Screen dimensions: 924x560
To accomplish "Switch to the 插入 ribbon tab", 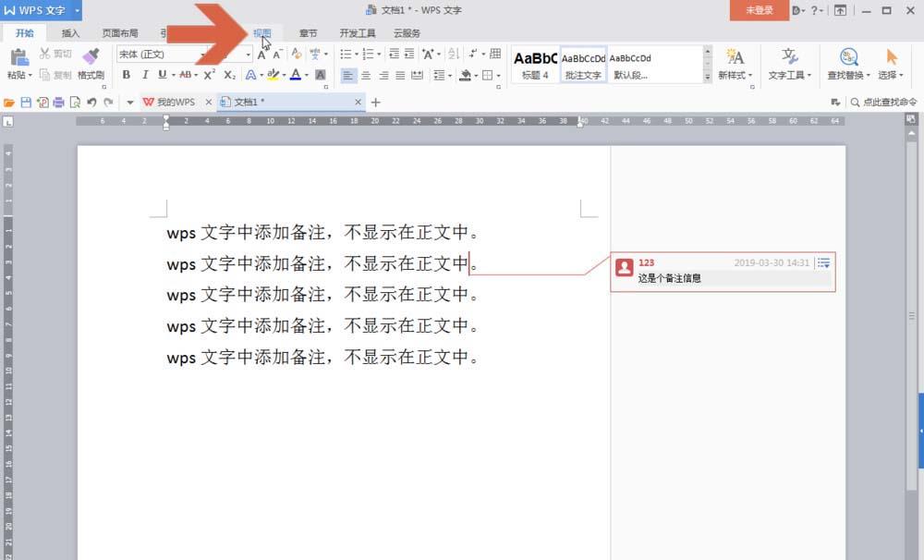I will pyautogui.click(x=72, y=32).
